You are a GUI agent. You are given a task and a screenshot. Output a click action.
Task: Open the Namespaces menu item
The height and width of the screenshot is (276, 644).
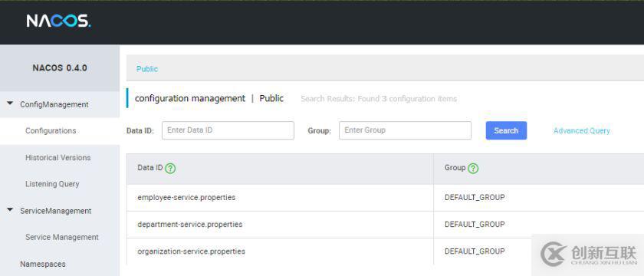(43, 264)
